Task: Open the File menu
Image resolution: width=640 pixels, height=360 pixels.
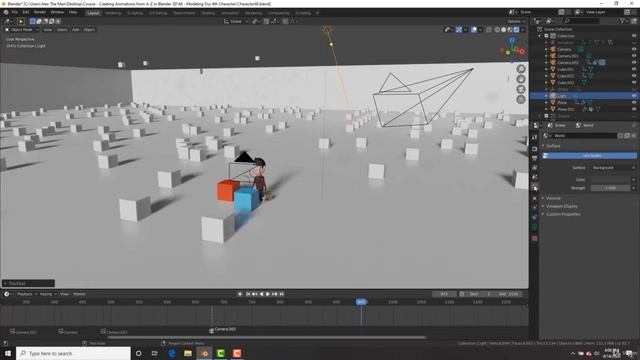Action: (15, 12)
